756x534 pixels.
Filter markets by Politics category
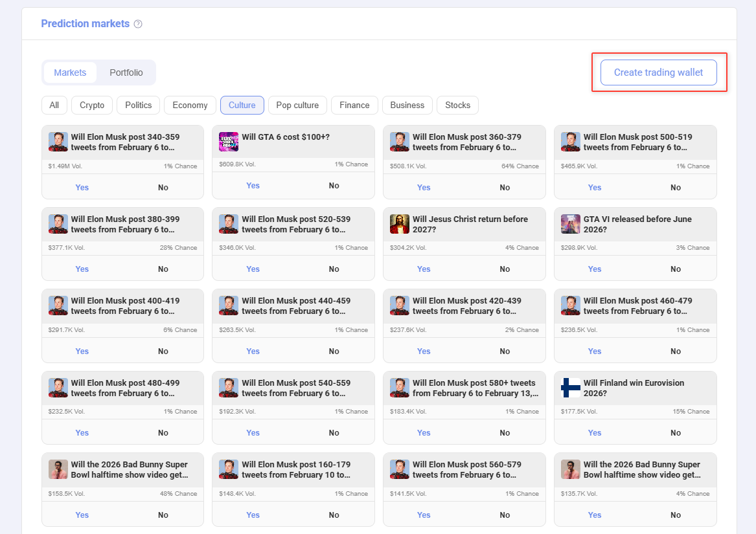click(x=138, y=105)
